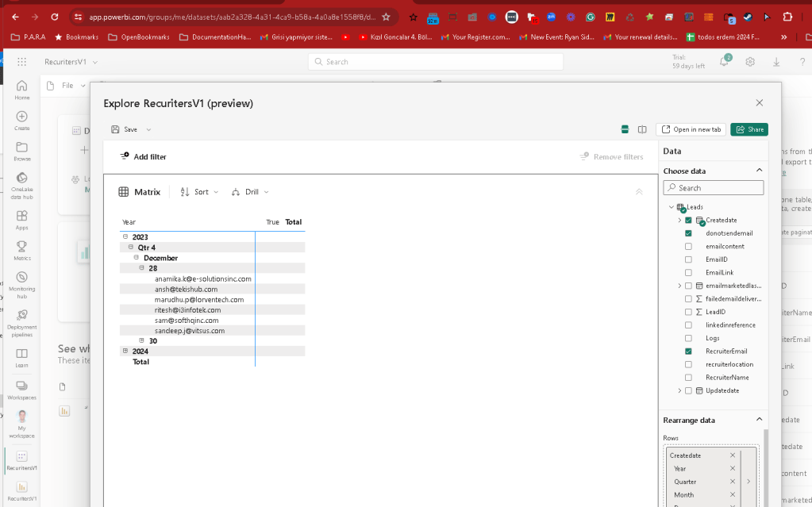Viewport: 812px width, 507px height.
Task: Open Home in Power BI sidebar
Action: point(21,90)
